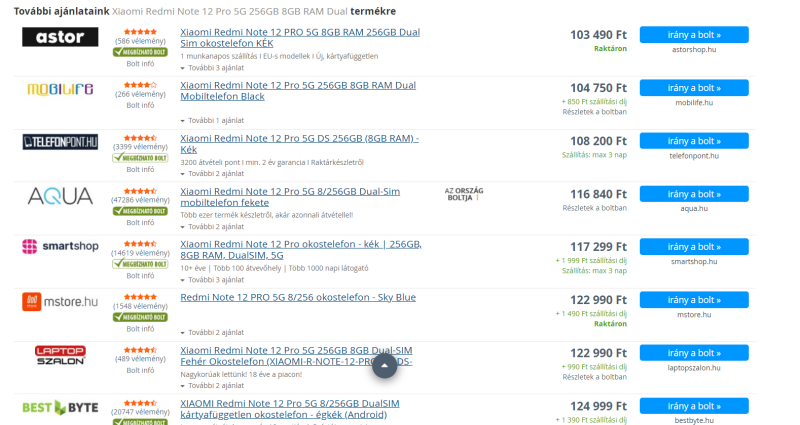The height and width of the screenshot is (425, 800).
Task: Click the mstore.hu logo
Action: pos(60,302)
